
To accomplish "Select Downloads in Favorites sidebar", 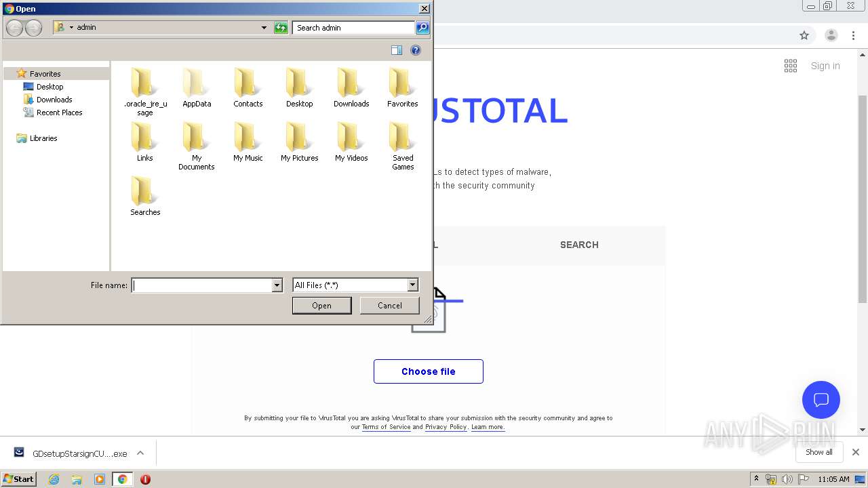I will [54, 100].
